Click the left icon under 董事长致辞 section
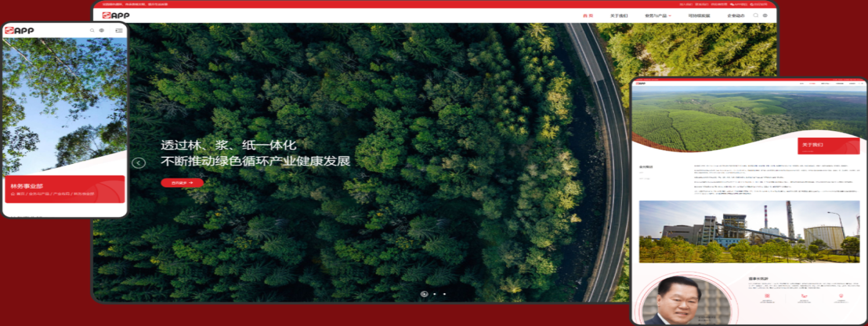This screenshot has width=868, height=326. (x=767, y=296)
